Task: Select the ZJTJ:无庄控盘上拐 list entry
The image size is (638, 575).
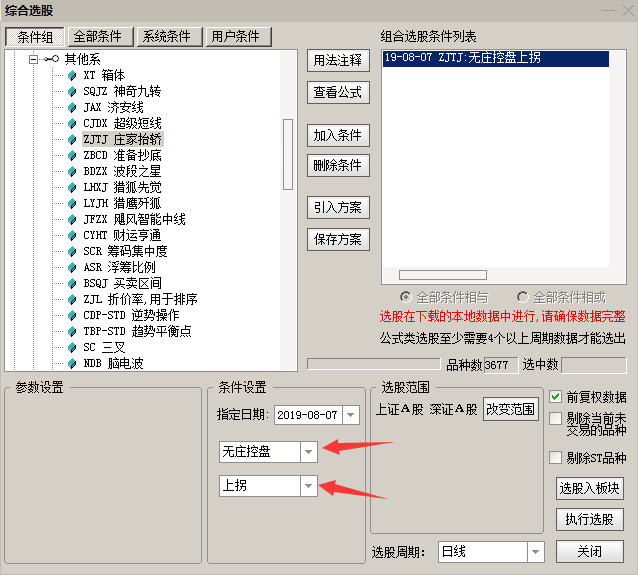Action: 496,58
